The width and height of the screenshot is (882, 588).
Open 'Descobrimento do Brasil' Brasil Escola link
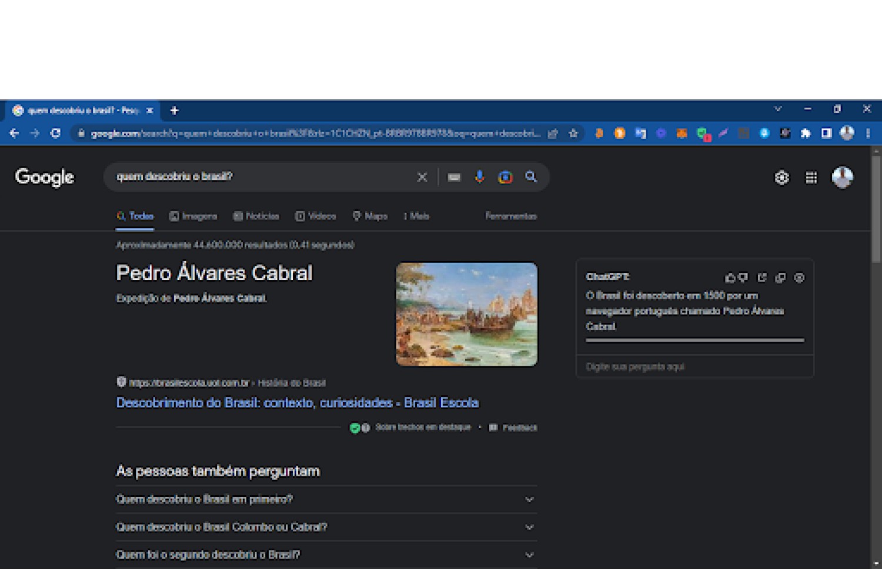[x=298, y=403]
